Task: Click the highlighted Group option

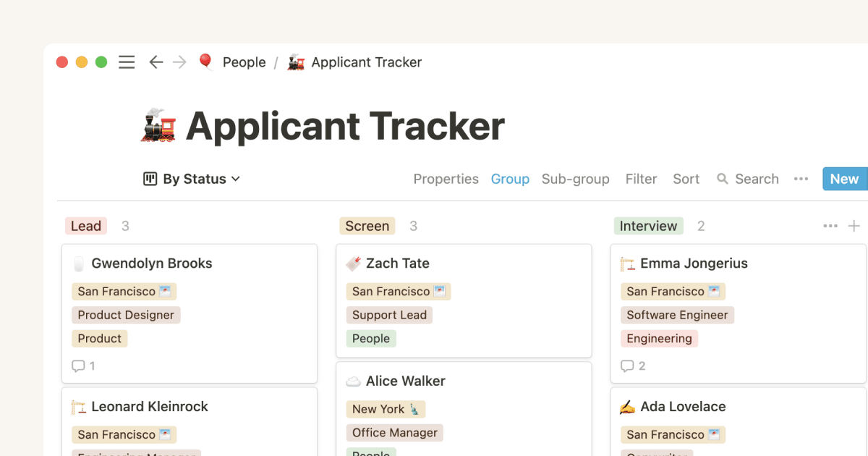Action: click(x=510, y=179)
